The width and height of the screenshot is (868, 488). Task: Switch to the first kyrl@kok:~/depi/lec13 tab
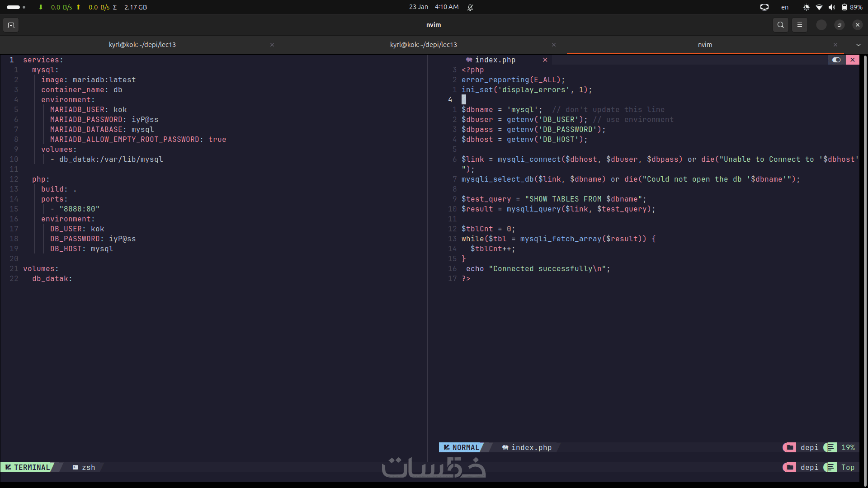(142, 45)
